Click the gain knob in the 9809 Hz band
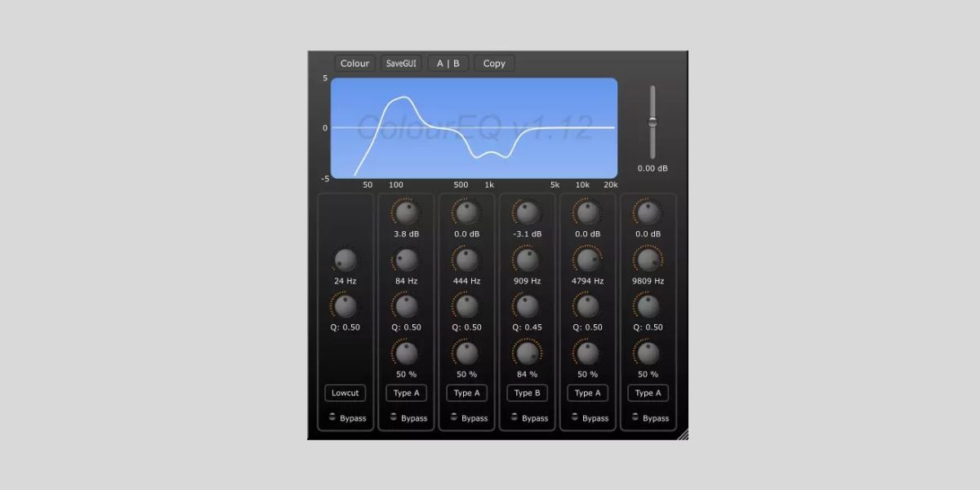The height and width of the screenshot is (490, 980). (x=648, y=213)
